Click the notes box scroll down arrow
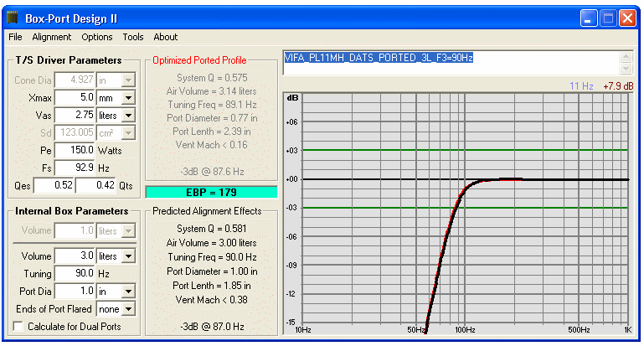 (x=626, y=69)
